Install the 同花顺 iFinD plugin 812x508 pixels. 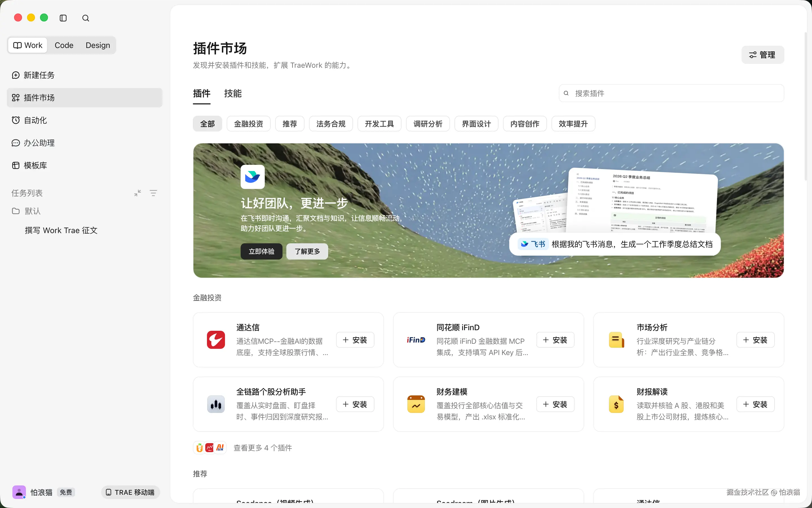click(555, 340)
